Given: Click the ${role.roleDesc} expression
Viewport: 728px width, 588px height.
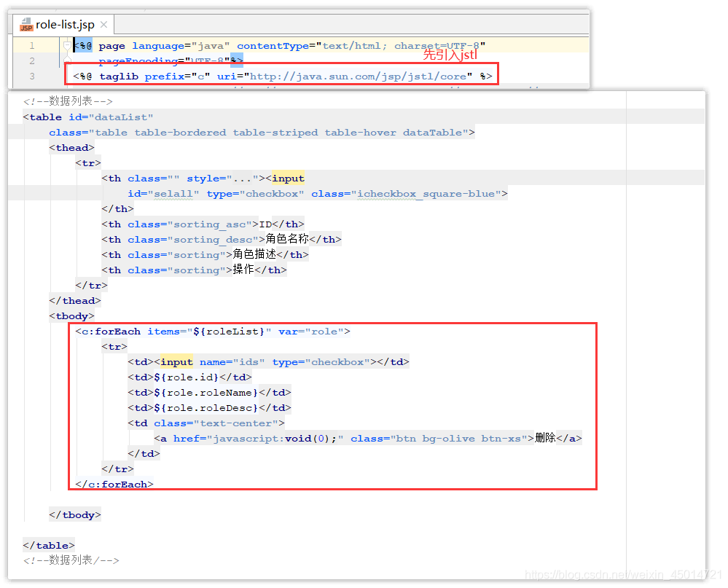Looking at the screenshot, I should point(206,408).
